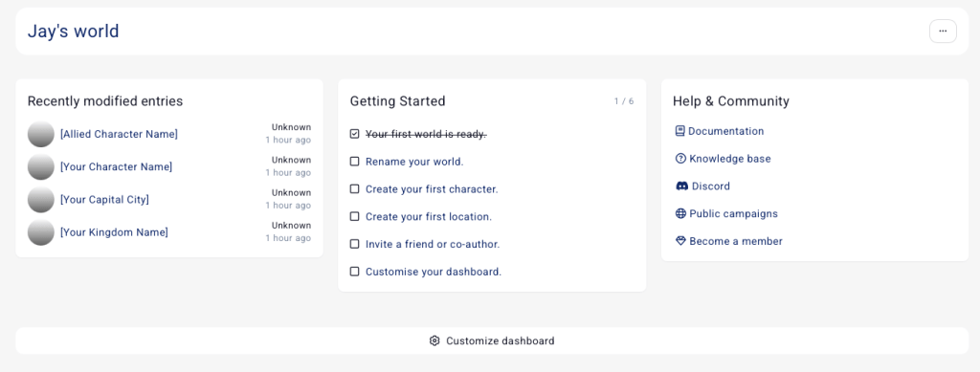The height and width of the screenshot is (372, 980).
Task: Follow 'Create your first character.' link
Action: [432, 189]
